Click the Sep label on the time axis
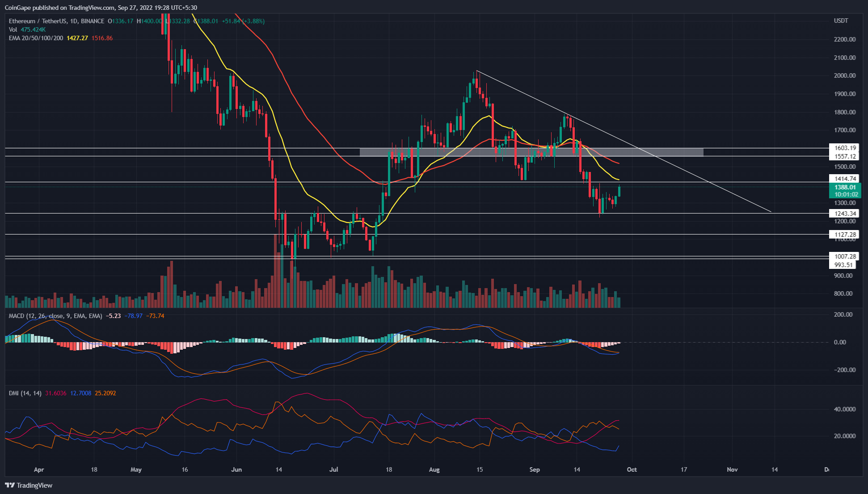Image resolution: width=868 pixels, height=494 pixels. (535, 469)
